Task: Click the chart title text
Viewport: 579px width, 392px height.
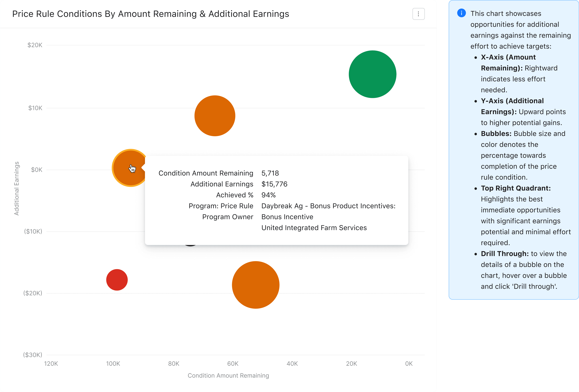Action: [150, 14]
